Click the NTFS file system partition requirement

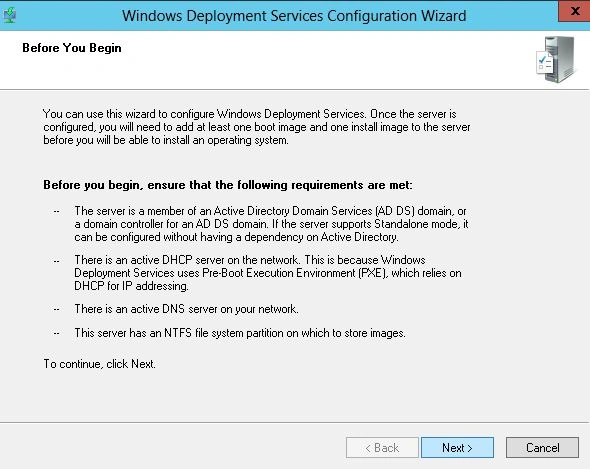point(240,333)
